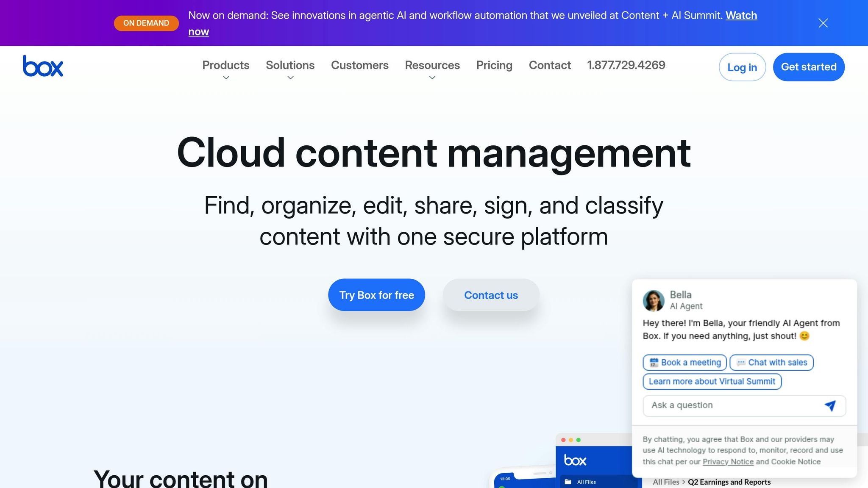Go to the Customers page
The height and width of the screenshot is (488, 868).
tap(360, 65)
